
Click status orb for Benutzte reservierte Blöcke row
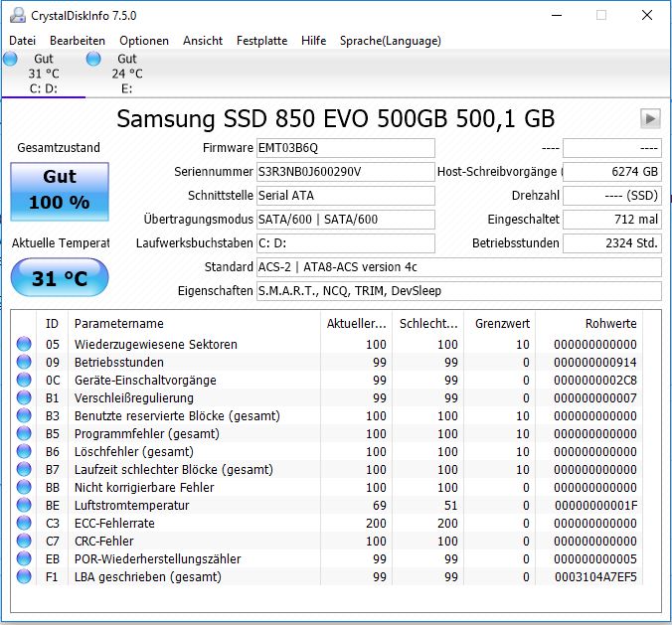pyautogui.click(x=24, y=415)
